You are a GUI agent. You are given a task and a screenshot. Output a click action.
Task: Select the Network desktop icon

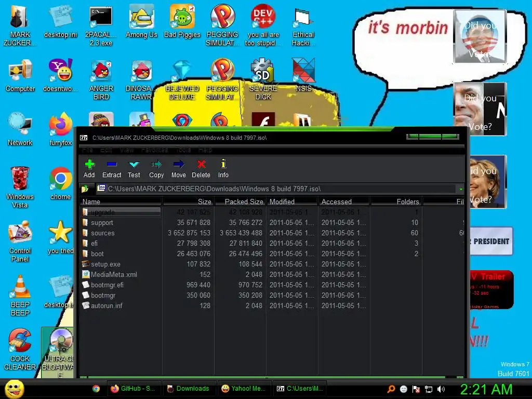click(20, 129)
